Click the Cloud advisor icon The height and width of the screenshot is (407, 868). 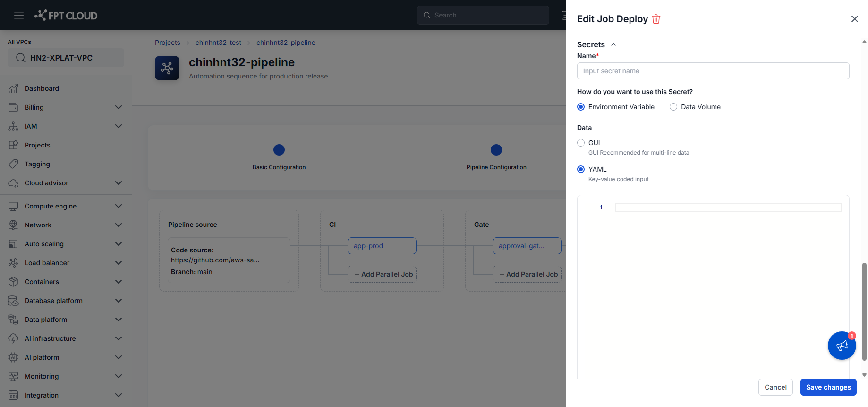(13, 183)
